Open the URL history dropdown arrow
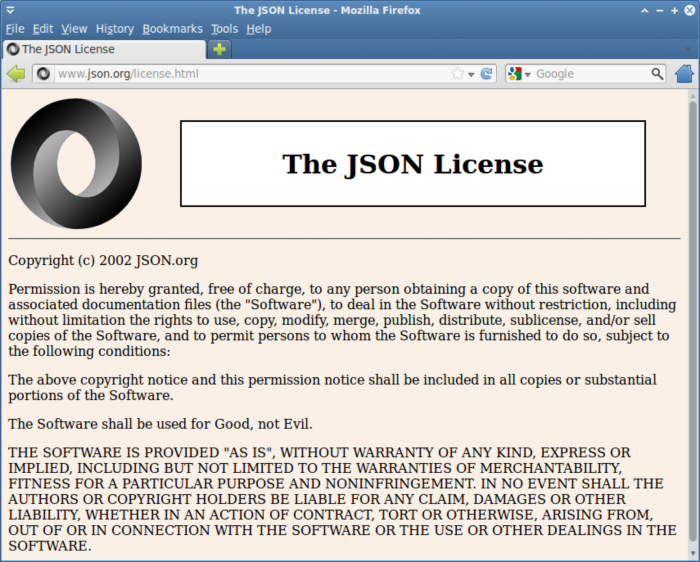This screenshot has width=700, height=562. click(x=471, y=75)
